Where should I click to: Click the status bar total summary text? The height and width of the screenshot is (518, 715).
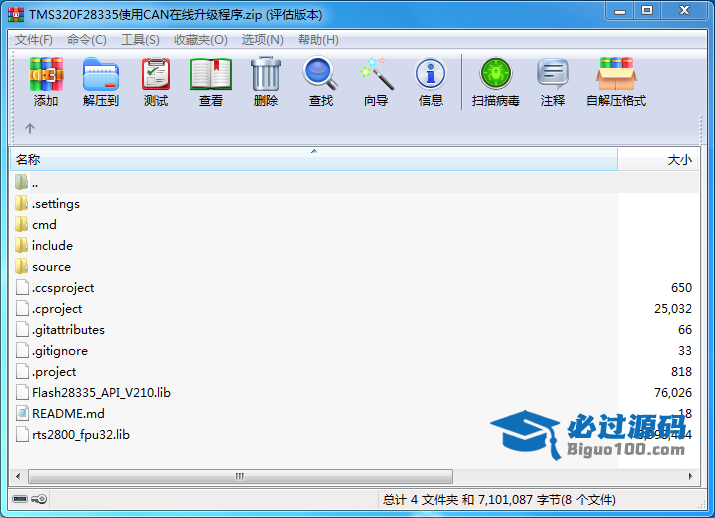pyautogui.click(x=499, y=500)
